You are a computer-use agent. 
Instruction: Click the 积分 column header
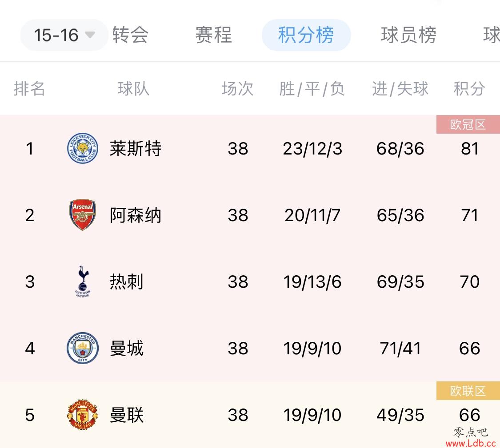(469, 89)
